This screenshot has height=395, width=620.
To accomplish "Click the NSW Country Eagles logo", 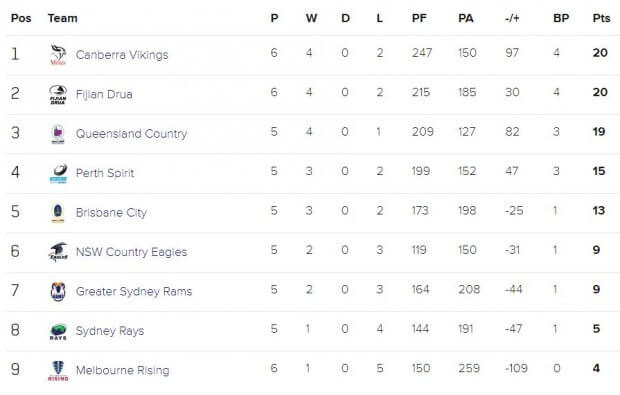I will [x=58, y=252].
